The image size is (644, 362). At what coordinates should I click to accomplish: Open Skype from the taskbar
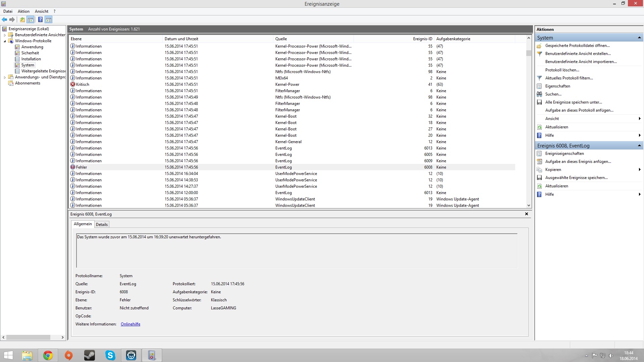pos(110,355)
